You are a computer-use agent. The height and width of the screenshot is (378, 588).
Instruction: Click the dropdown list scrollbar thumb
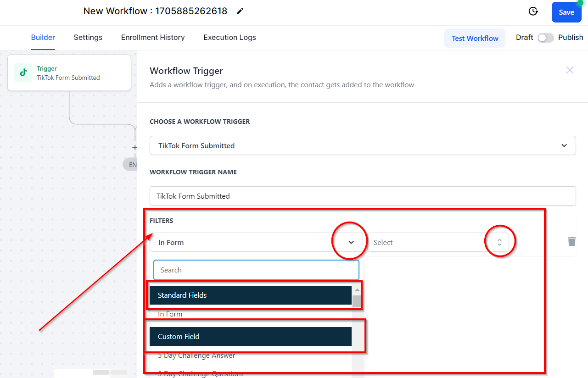click(356, 301)
